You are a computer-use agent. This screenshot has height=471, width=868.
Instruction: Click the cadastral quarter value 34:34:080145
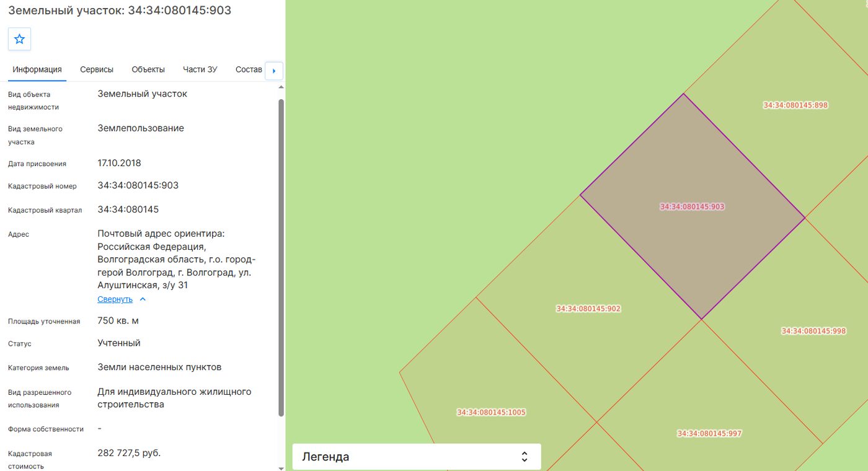[128, 209]
